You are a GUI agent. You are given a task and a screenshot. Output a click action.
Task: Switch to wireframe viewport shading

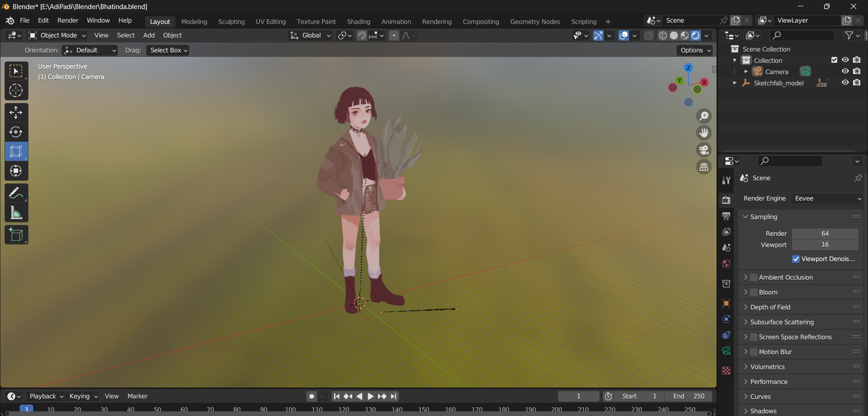(663, 36)
